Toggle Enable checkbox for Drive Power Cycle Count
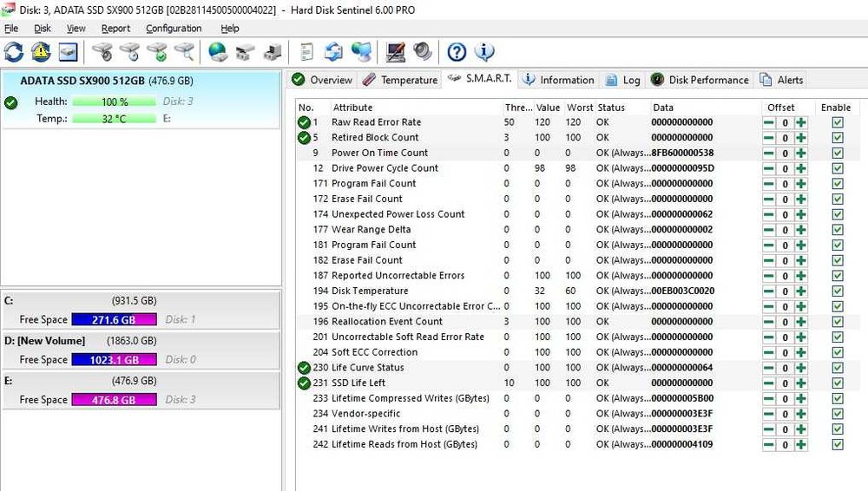868x491 pixels. (x=838, y=168)
